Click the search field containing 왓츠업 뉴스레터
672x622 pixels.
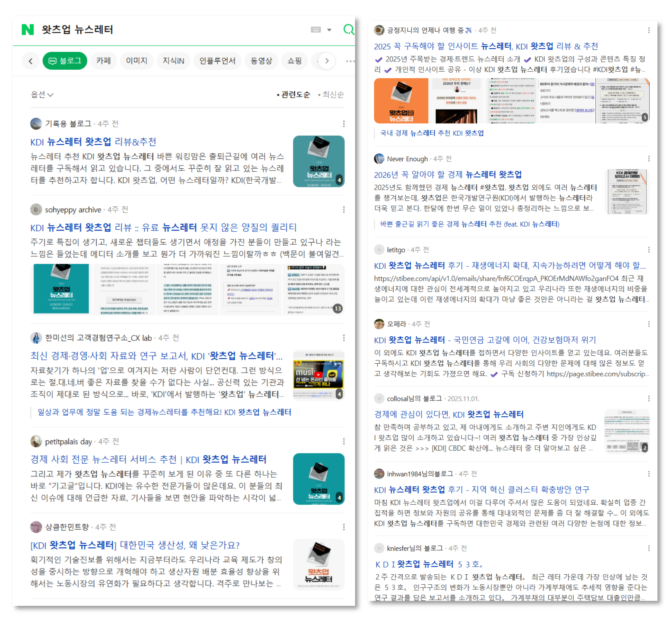point(166,29)
